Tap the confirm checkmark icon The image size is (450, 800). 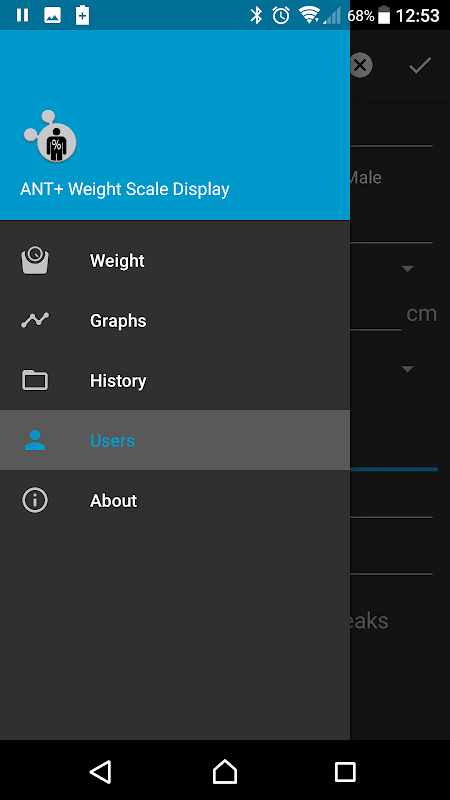pyautogui.click(x=420, y=65)
